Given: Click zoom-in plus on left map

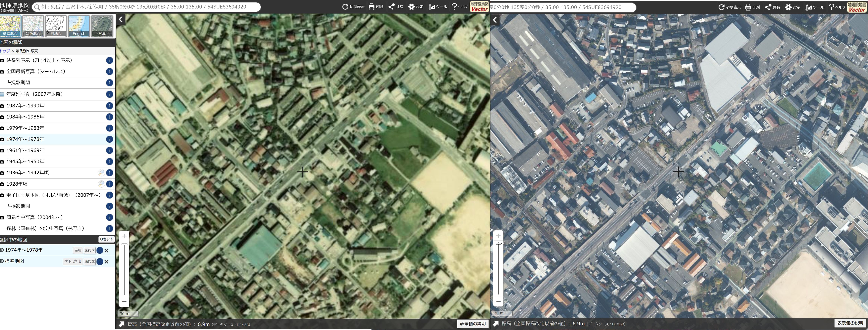Looking at the screenshot, I should pos(124,236).
